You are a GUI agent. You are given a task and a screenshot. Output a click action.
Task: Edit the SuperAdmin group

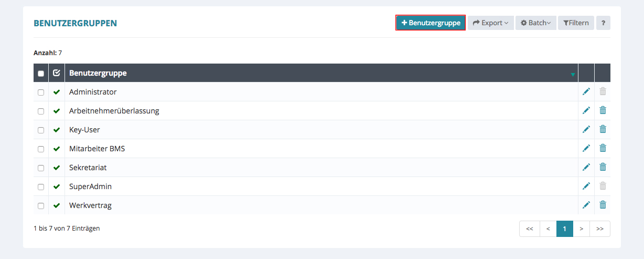coord(586,186)
